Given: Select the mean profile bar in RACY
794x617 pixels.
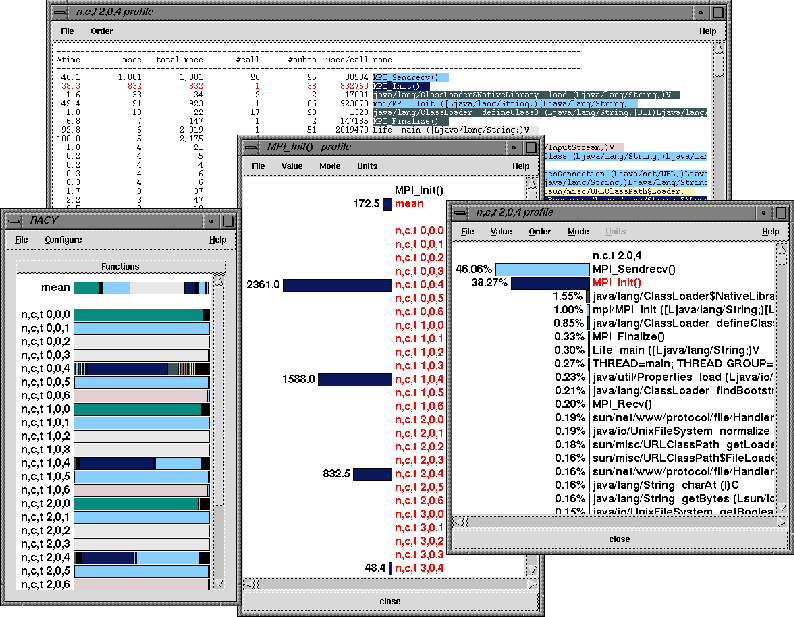Looking at the screenshot, I should [x=140, y=288].
